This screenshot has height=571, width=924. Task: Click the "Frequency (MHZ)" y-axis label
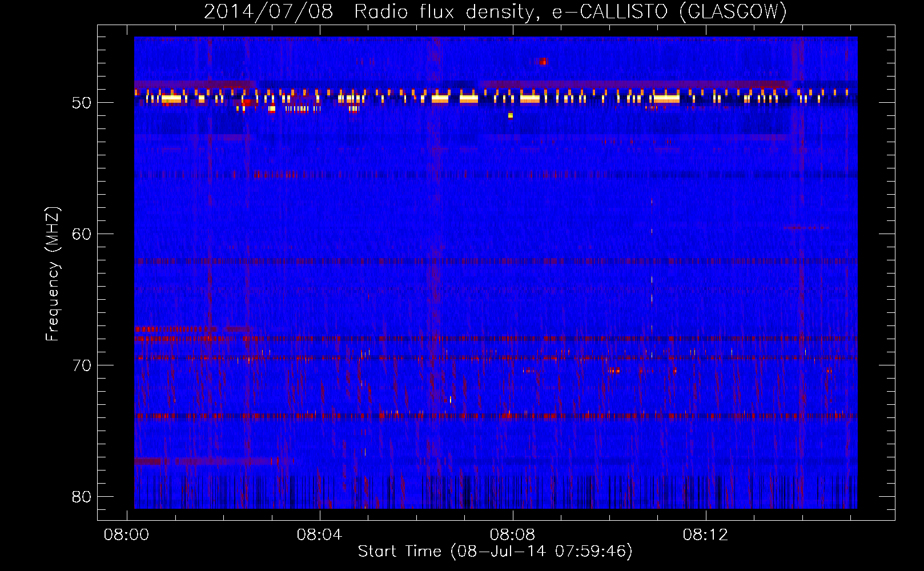53,274
